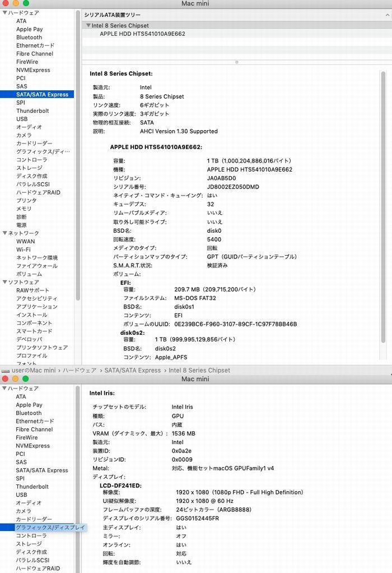Open メモリ in top window sidebar
392x573 pixels.
pos(24,209)
